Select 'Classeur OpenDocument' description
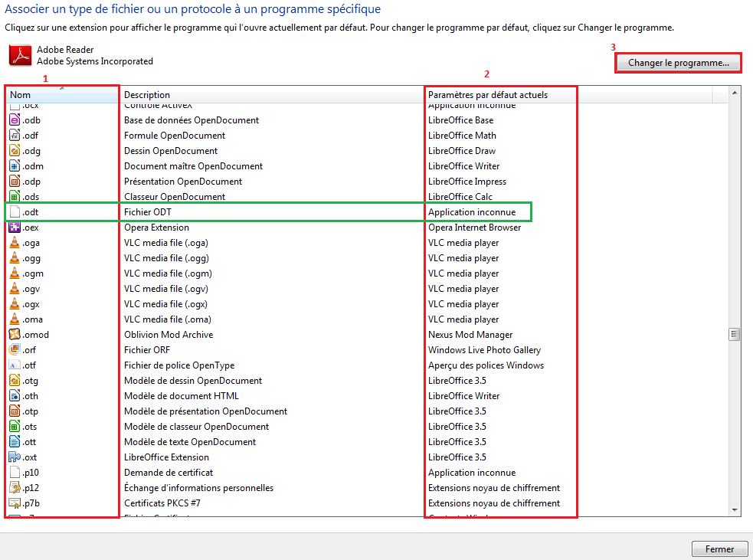 point(175,196)
